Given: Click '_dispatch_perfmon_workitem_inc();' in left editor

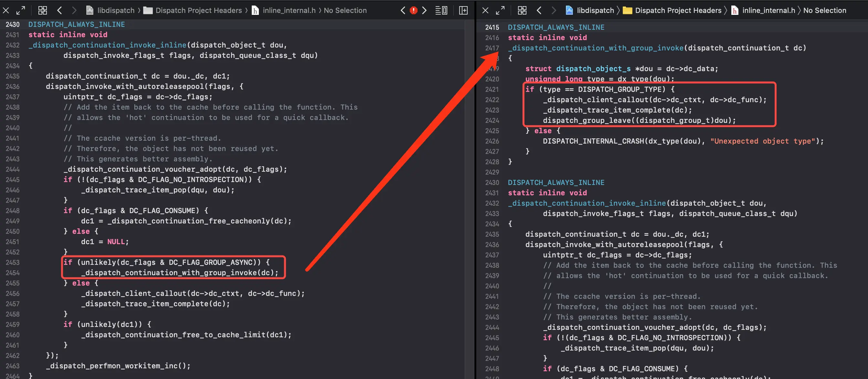Looking at the screenshot, I should [x=118, y=366].
